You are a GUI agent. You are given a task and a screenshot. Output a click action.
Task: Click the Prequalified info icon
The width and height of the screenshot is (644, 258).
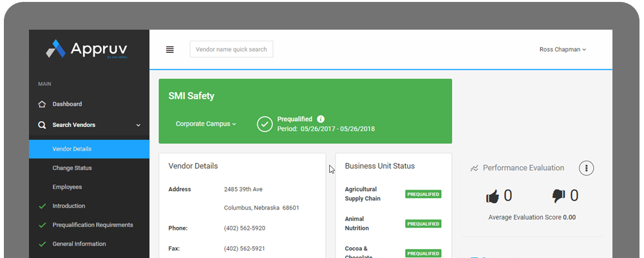pyautogui.click(x=321, y=119)
